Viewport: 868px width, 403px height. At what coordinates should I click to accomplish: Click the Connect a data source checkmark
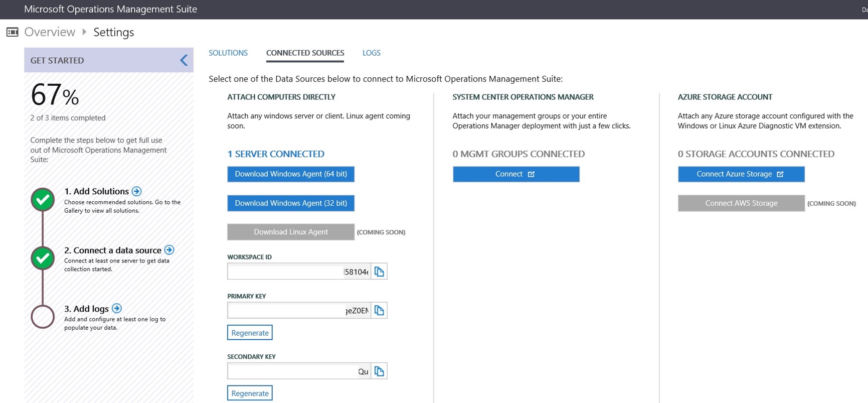tap(43, 258)
